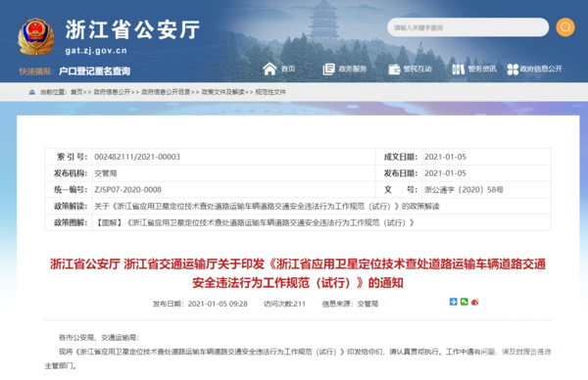
Task: Open 政府信息公开 navigation menu item
Action: [x=541, y=69]
